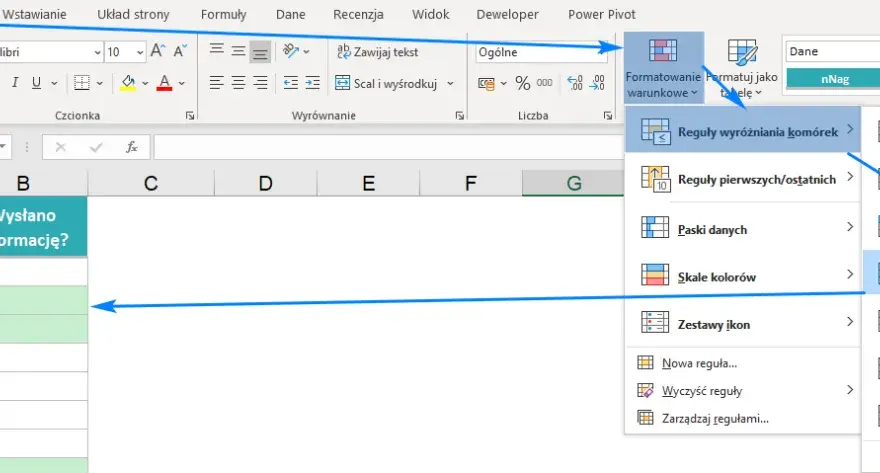This screenshot has height=473, width=880.
Task: Click the accounting number format icon
Action: [486, 84]
